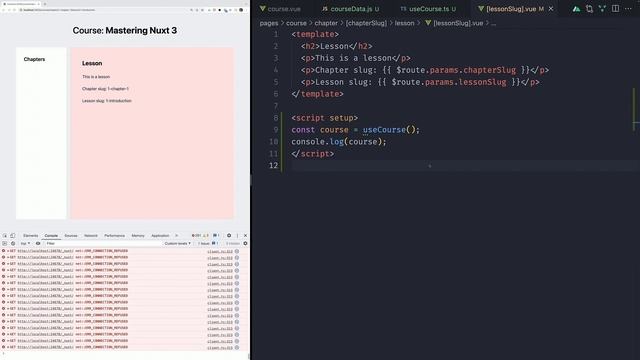This screenshot has height=360, width=640.
Task: Switch to the course.vue editor tab
Action: point(280,9)
